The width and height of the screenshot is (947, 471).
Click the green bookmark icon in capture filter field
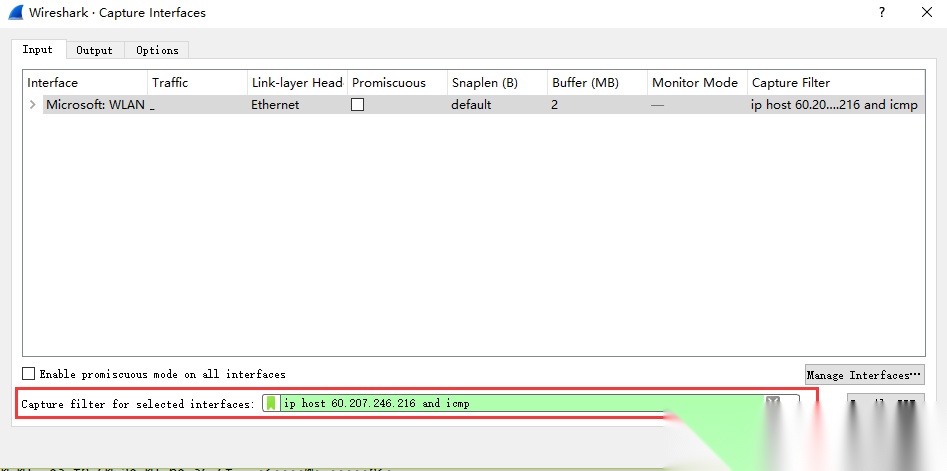point(271,403)
